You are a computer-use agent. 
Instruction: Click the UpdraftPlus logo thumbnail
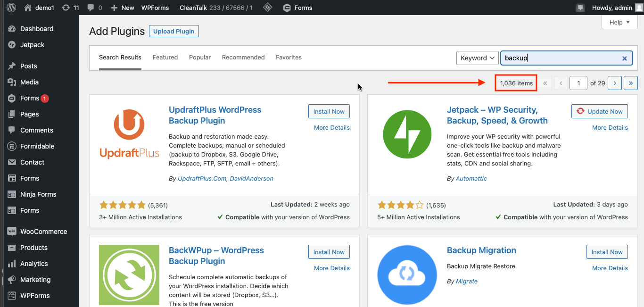129,135
